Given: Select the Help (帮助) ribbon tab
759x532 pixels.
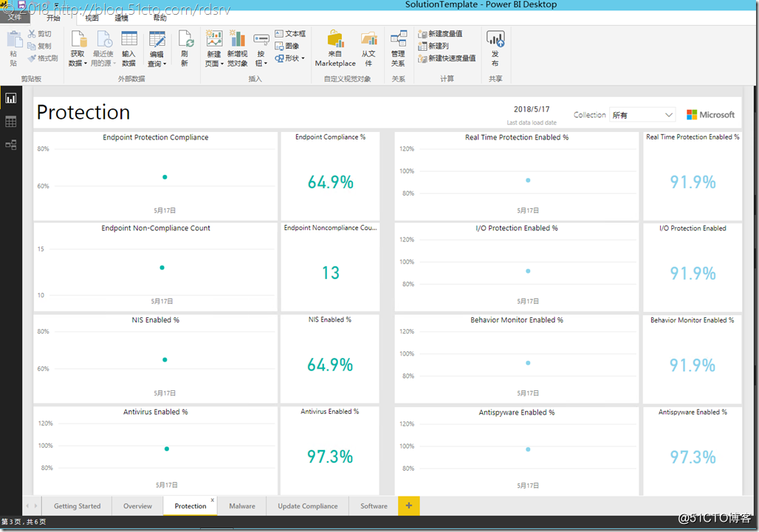Looking at the screenshot, I should [x=159, y=18].
